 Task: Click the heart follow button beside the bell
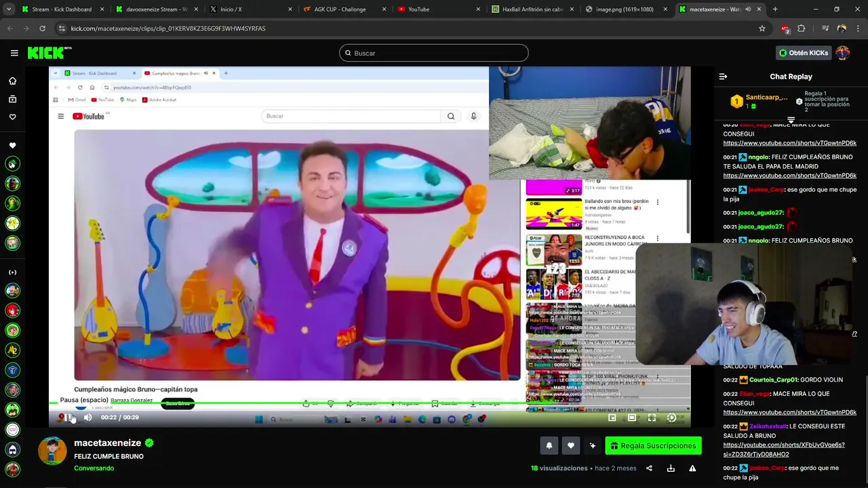tap(571, 445)
